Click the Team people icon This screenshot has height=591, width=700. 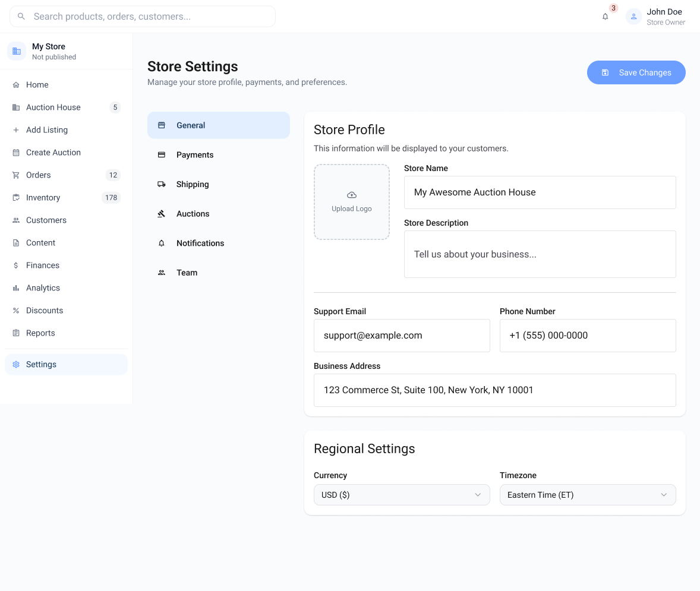coord(162,273)
